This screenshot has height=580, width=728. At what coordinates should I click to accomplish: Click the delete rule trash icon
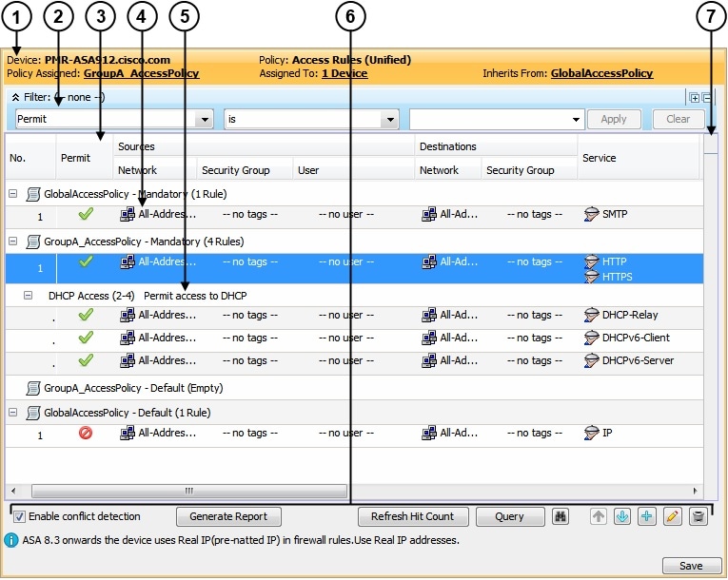point(698,516)
